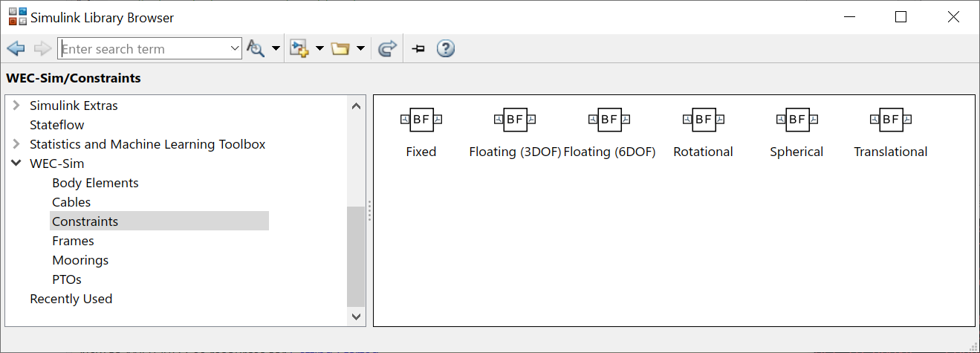Click the new model icon
The height and width of the screenshot is (353, 980).
click(x=299, y=49)
